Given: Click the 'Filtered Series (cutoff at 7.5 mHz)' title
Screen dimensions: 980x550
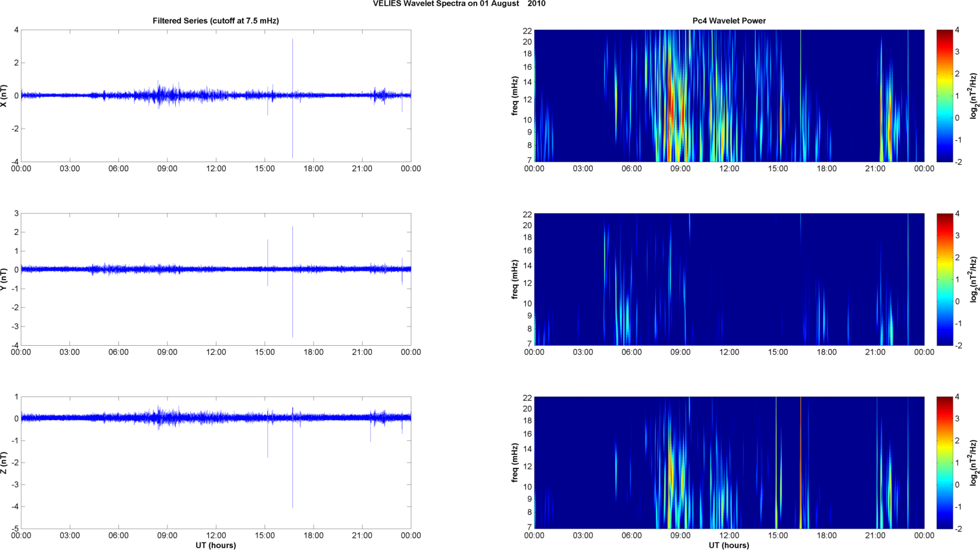Looking at the screenshot, I should pos(215,21).
